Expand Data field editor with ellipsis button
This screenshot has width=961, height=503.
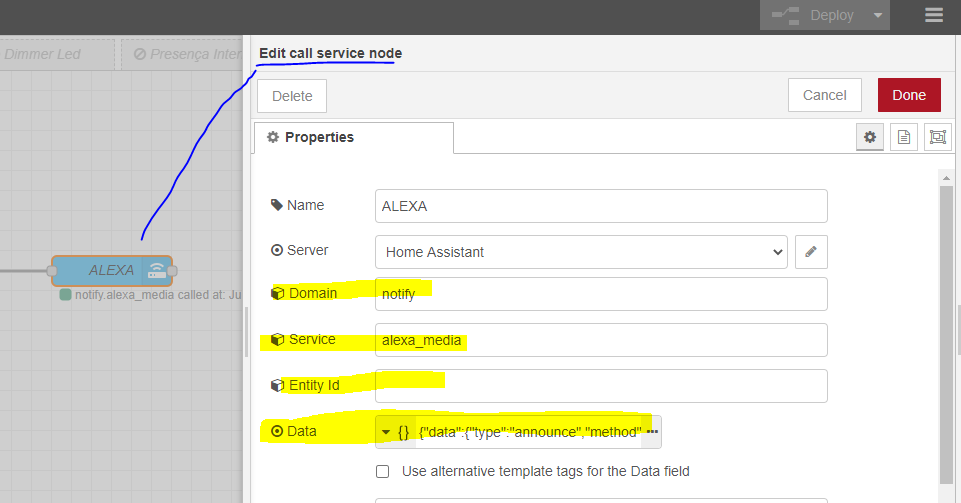tap(652, 432)
